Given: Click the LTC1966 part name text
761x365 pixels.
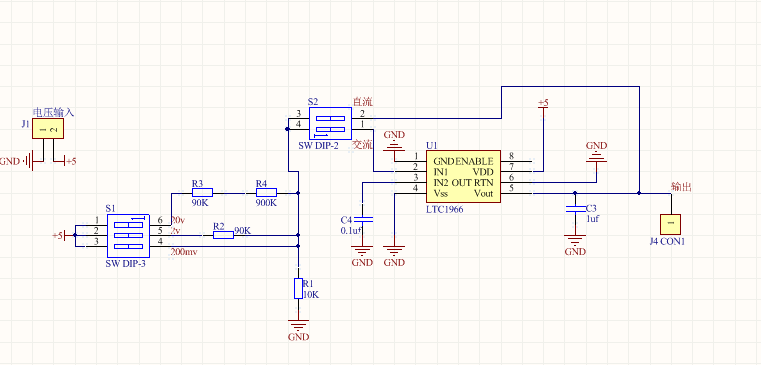Looking at the screenshot, I should (x=445, y=209).
